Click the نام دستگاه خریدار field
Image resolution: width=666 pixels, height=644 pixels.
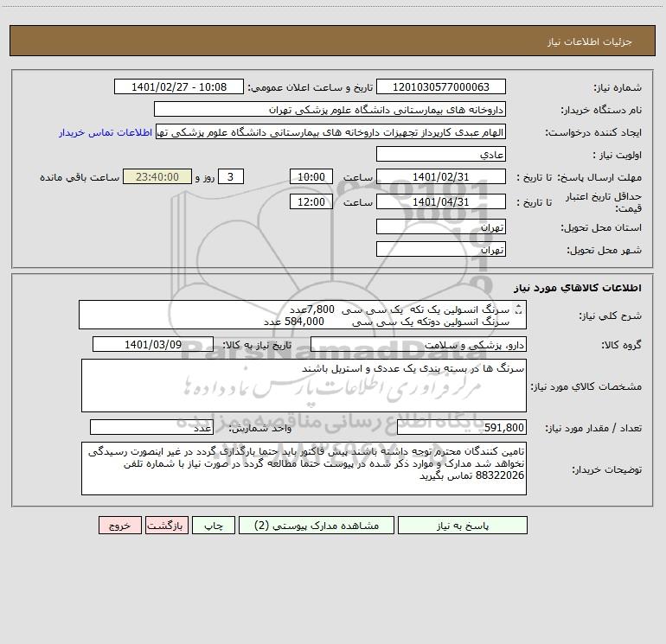pos(330,109)
